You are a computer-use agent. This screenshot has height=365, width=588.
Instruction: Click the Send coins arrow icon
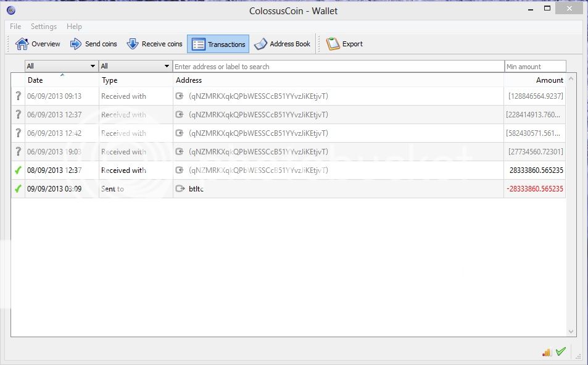pos(76,44)
